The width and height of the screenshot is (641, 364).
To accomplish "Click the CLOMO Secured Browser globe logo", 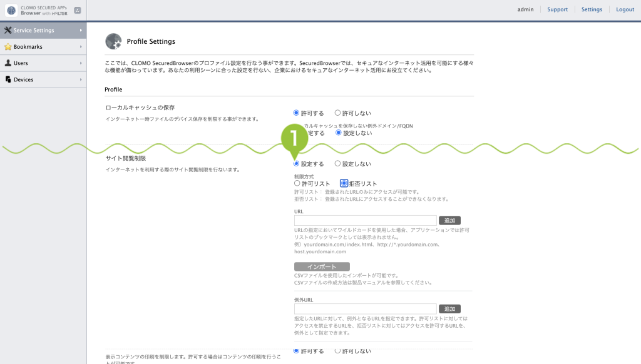I will (x=11, y=10).
